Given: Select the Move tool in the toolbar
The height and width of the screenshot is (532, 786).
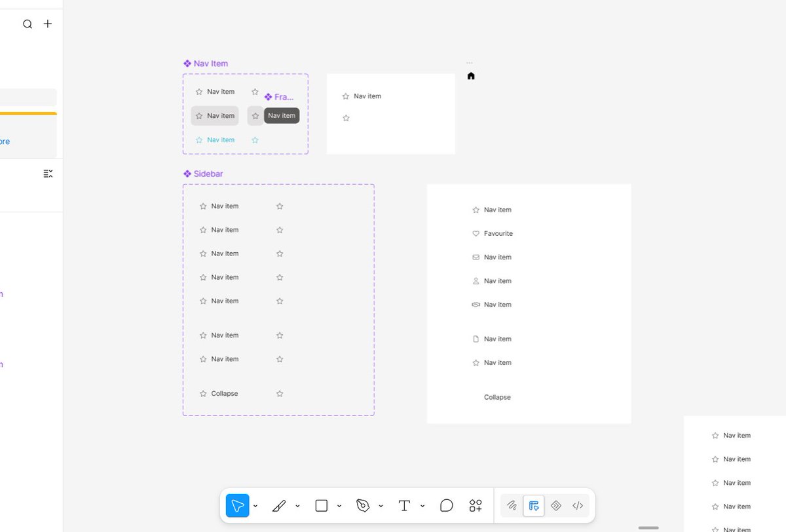Looking at the screenshot, I should point(238,506).
